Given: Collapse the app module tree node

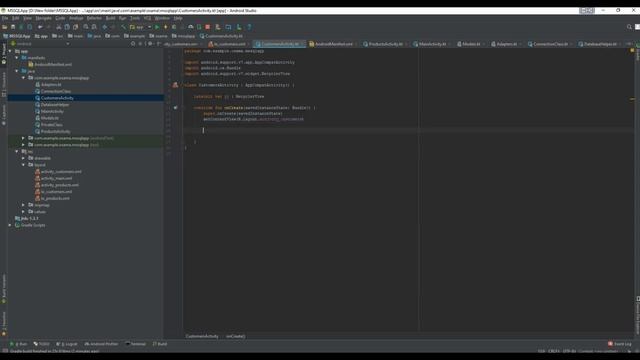Looking at the screenshot, I should coord(10,51).
